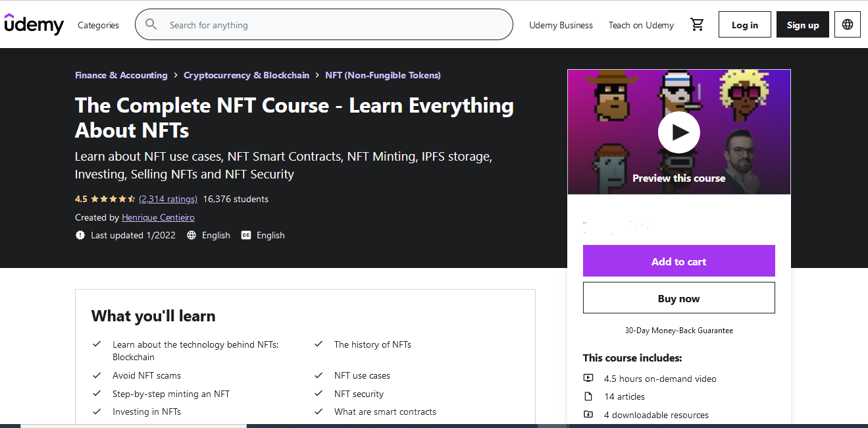The width and height of the screenshot is (868, 428).
Task: Click Last updated 1/2022 text
Action: pos(133,235)
